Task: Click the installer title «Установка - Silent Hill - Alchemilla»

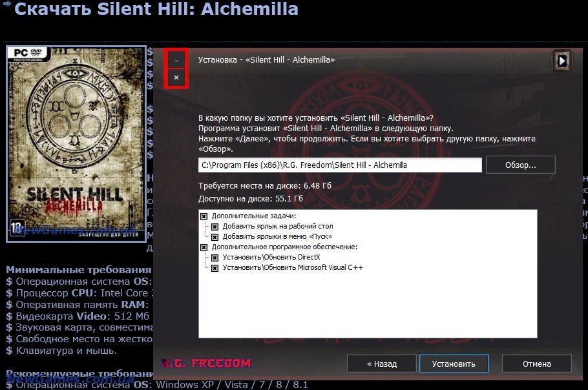Action: coord(266,59)
